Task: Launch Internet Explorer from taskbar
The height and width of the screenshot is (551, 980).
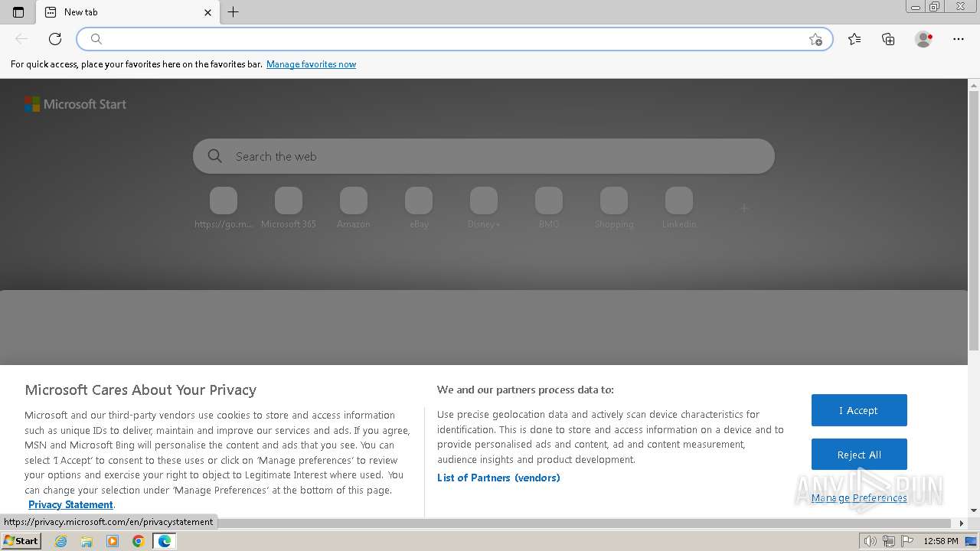Action: tap(61, 541)
